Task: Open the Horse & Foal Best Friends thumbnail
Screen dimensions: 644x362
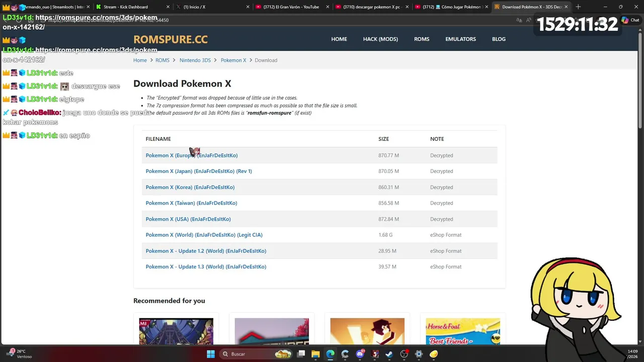Action: click(x=463, y=331)
